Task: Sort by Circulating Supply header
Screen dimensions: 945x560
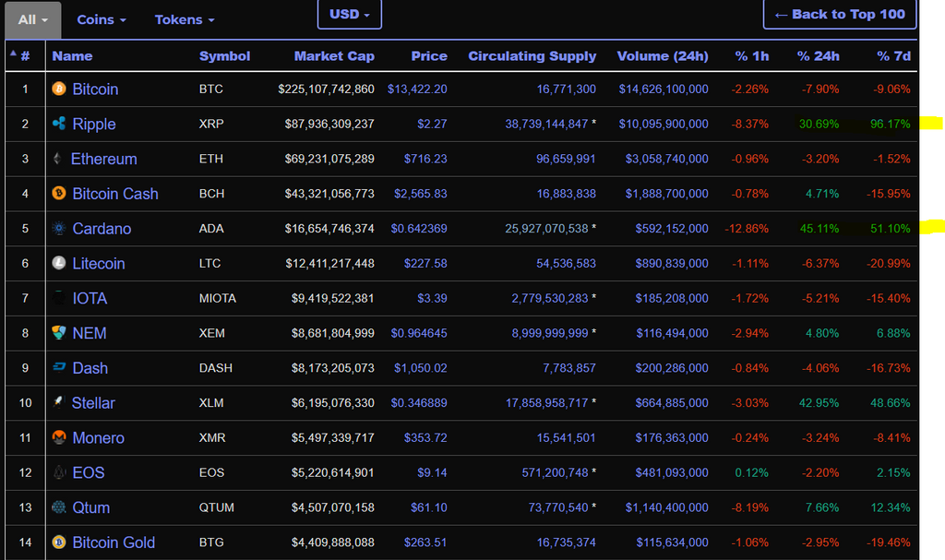Action: [532, 56]
